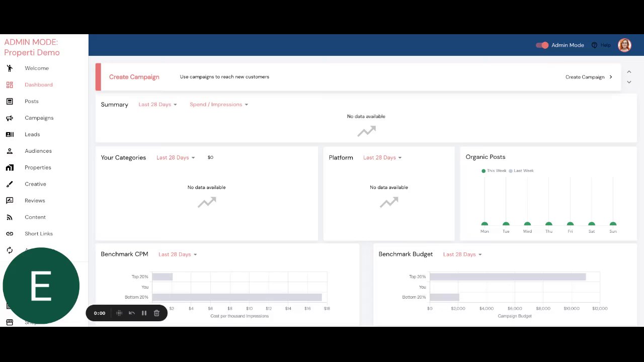Open the Platform Last 28 Days dropdown
The image size is (644, 362).
pyautogui.click(x=382, y=158)
